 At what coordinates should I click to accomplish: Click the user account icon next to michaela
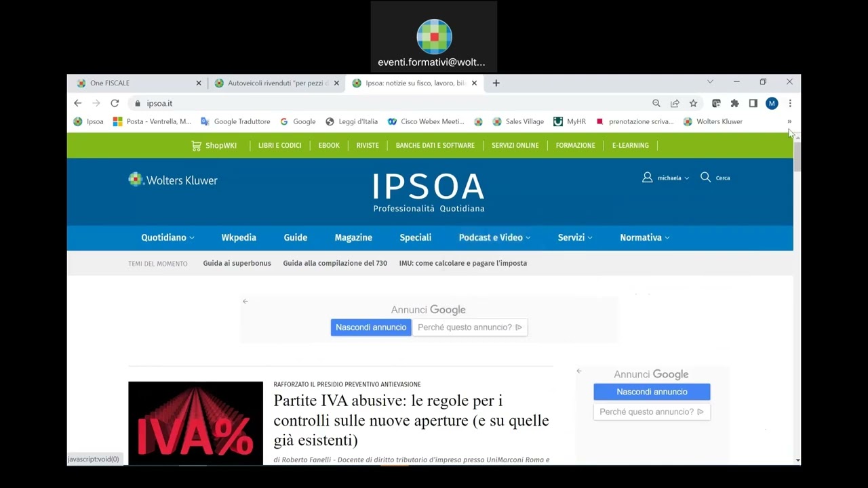coord(647,178)
